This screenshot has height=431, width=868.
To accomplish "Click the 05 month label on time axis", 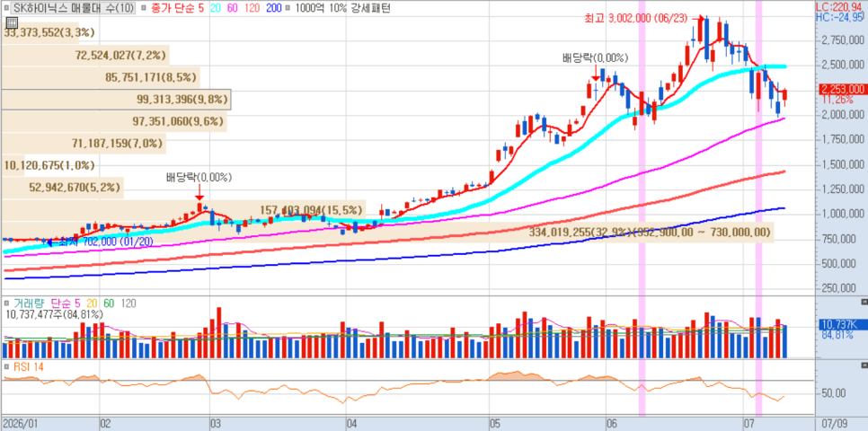I will (x=495, y=423).
